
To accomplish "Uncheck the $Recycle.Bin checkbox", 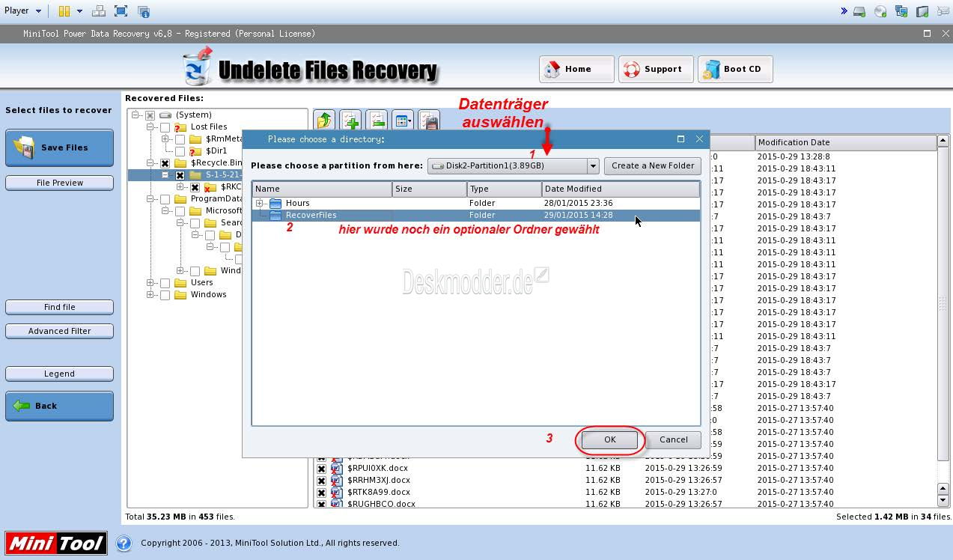I will click(165, 163).
